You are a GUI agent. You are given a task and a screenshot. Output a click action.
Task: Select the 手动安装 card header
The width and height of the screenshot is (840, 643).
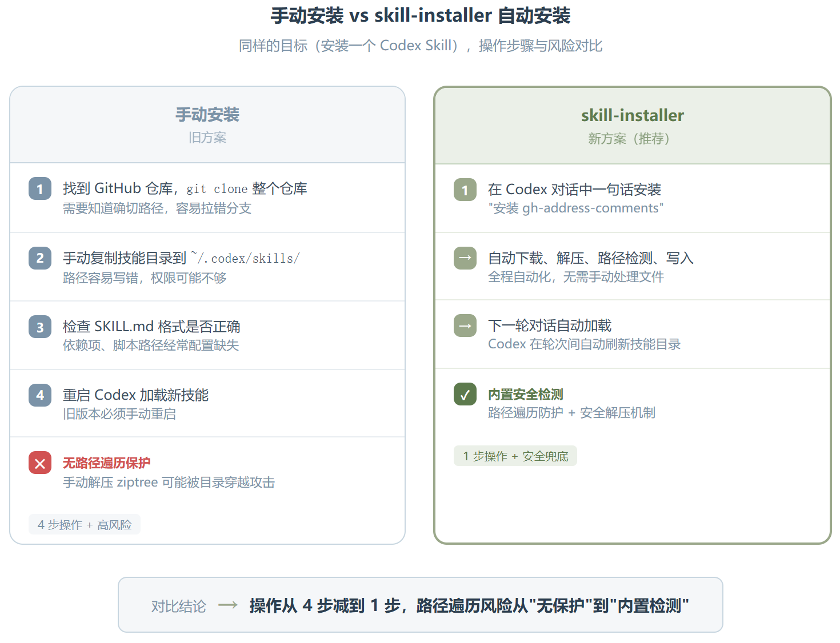[207, 125]
